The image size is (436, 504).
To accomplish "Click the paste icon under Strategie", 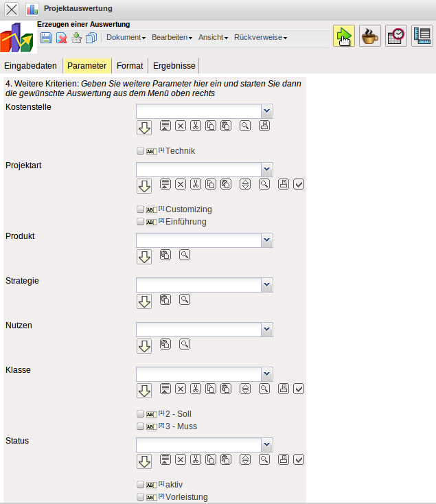I will (x=165, y=299).
